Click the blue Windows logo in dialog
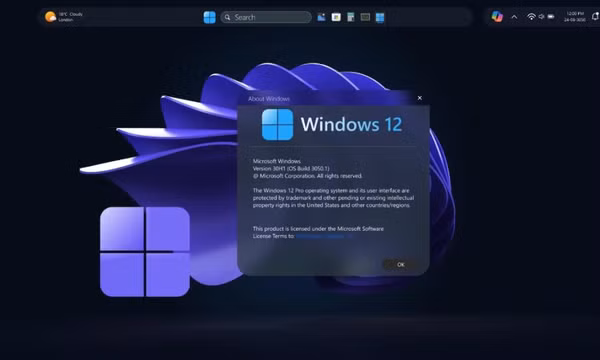Screen dimensions: 600x360 277,124
